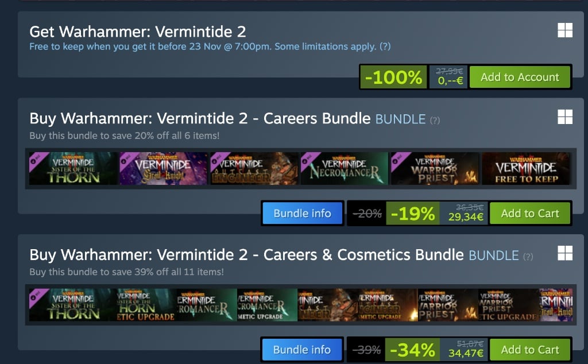
Task: Click the -19% discount badge on Careers Bundle
Action: [412, 214]
